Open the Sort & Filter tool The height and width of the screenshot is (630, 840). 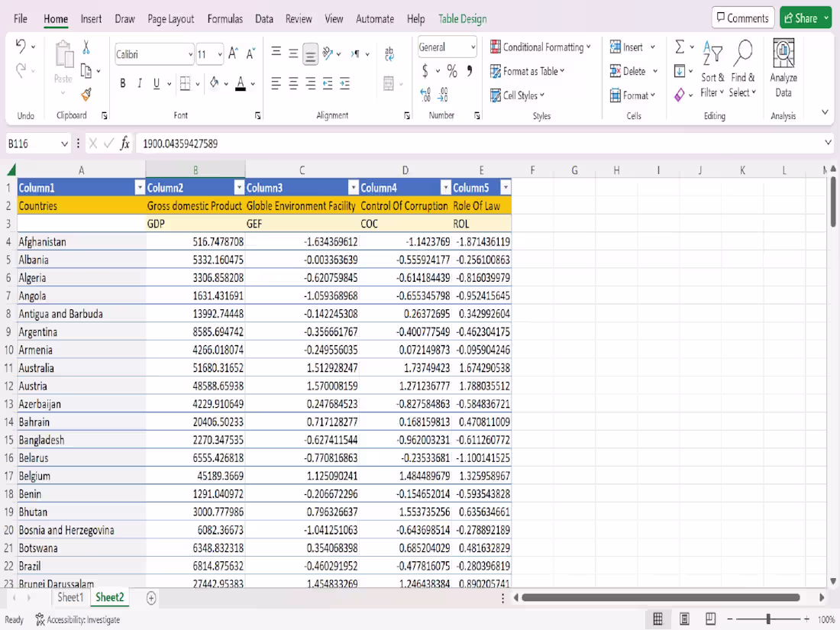(712, 69)
